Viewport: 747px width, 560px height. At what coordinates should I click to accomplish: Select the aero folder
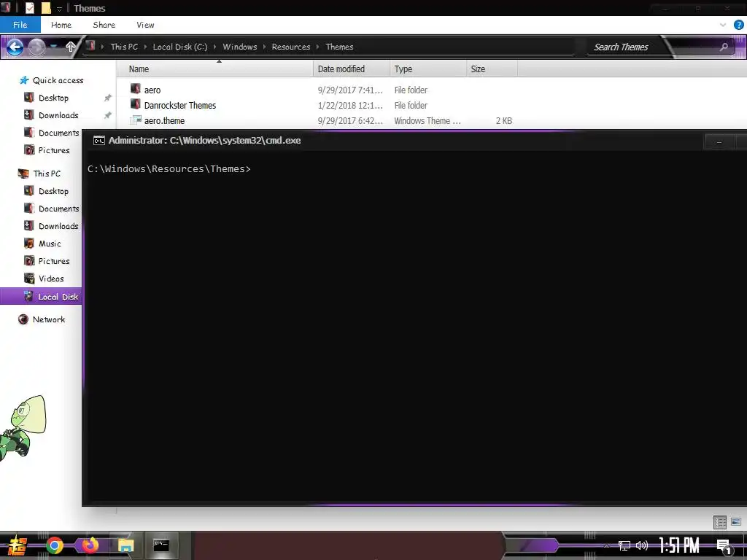pos(152,90)
